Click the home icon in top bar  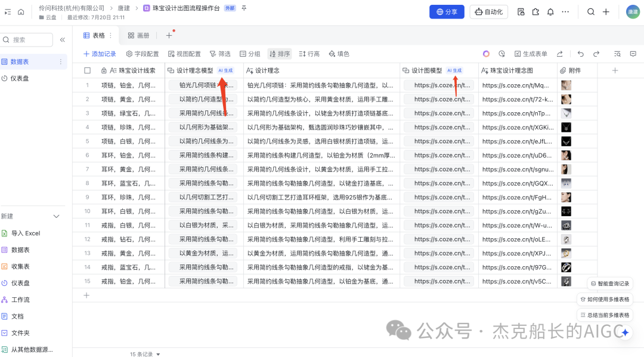21,12
